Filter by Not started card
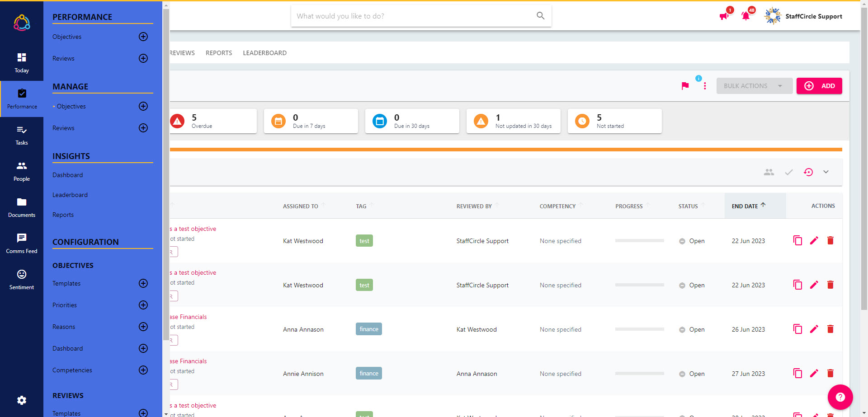Screen dimensions: 868x417 tap(615, 121)
